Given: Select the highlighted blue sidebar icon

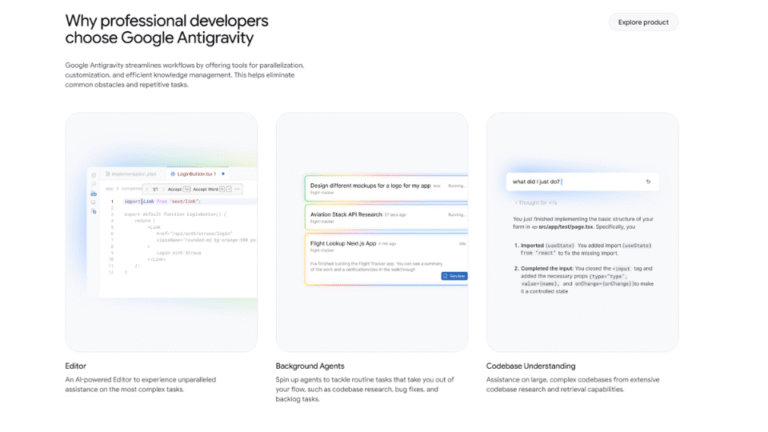Looking at the screenshot, I should (x=94, y=193).
